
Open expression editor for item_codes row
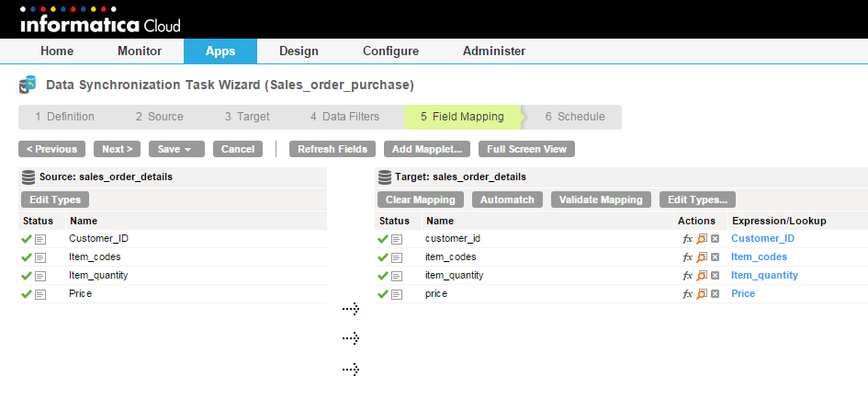tap(688, 257)
